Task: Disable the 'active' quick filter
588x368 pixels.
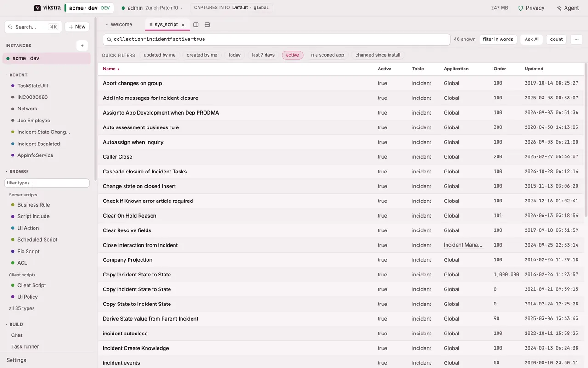Action: pos(293,55)
